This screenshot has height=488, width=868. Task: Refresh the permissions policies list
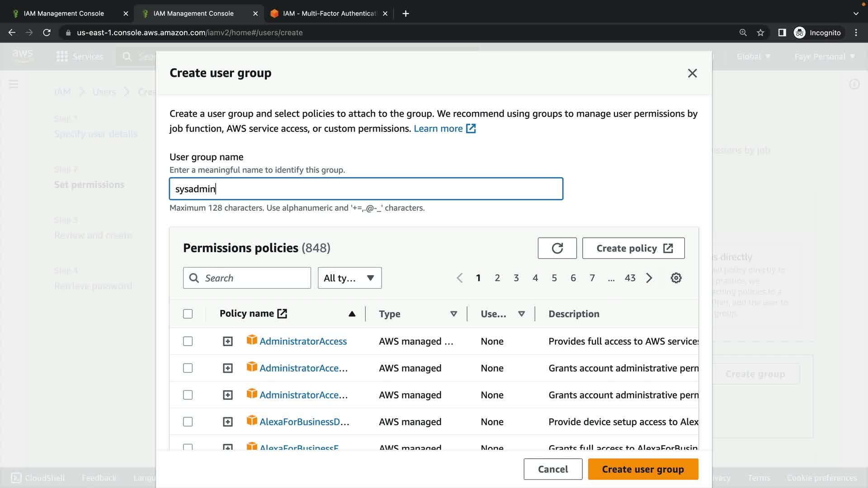click(557, 248)
